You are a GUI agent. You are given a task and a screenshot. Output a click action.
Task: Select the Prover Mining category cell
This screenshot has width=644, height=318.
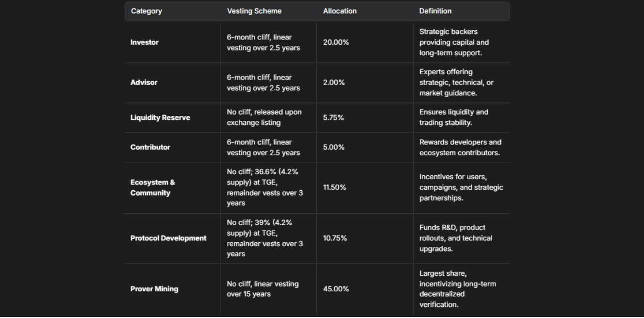[x=154, y=289]
